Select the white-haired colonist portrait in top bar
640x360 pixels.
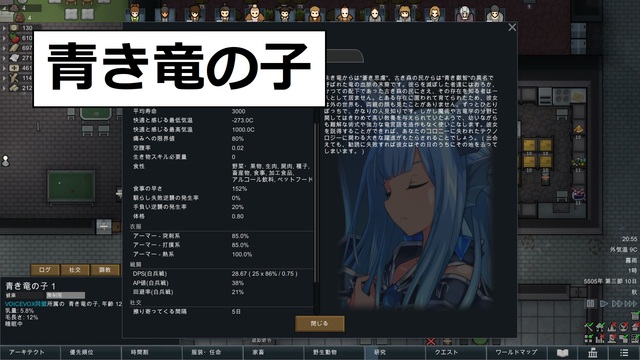click(464, 13)
